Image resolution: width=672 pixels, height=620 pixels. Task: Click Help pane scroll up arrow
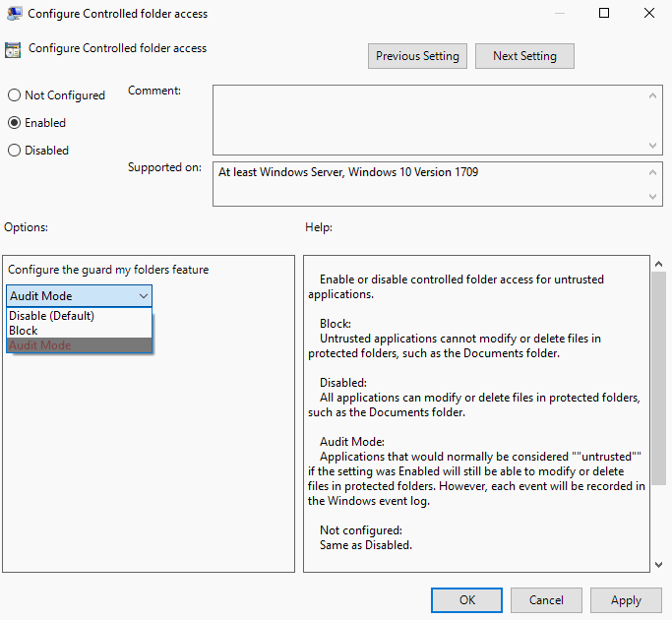point(658,264)
